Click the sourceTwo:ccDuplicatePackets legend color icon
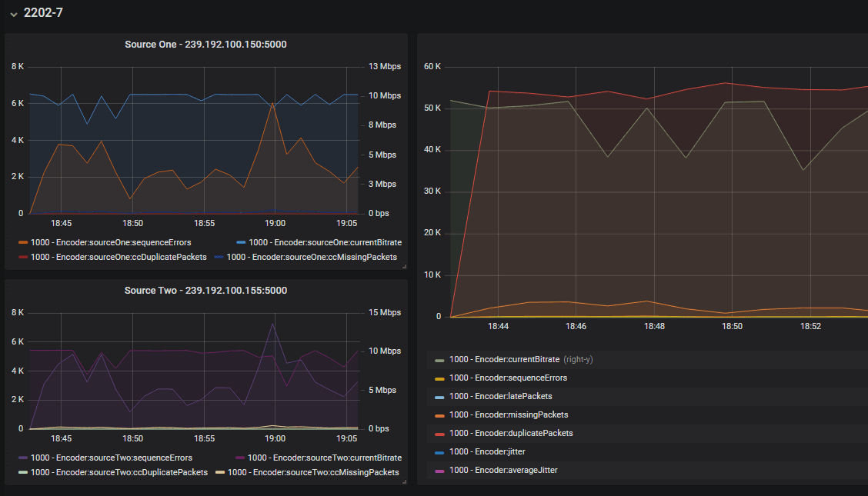 coord(23,473)
